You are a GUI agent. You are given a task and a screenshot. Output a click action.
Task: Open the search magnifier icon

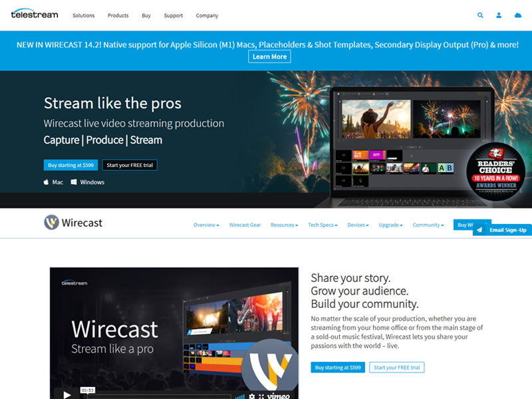pyautogui.click(x=480, y=15)
